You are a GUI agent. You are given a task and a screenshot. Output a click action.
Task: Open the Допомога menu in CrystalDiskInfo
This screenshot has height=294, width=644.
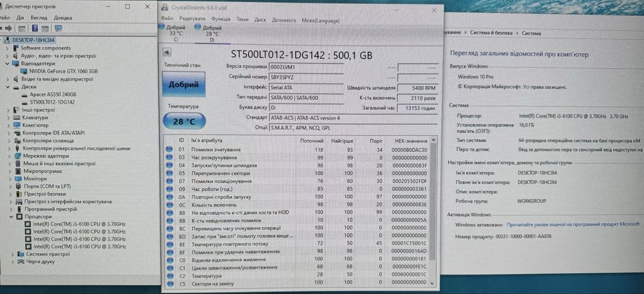click(x=284, y=20)
